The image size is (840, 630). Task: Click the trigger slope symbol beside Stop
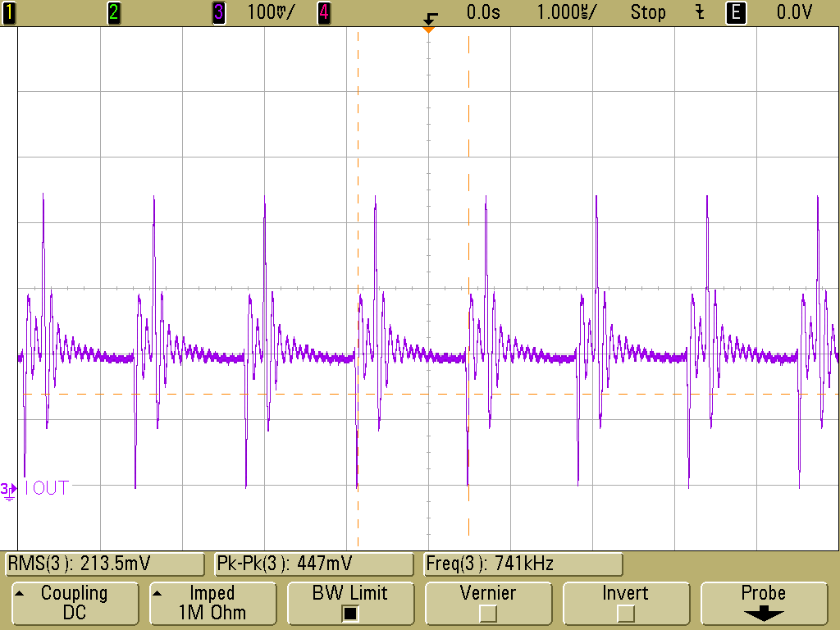[x=700, y=12]
